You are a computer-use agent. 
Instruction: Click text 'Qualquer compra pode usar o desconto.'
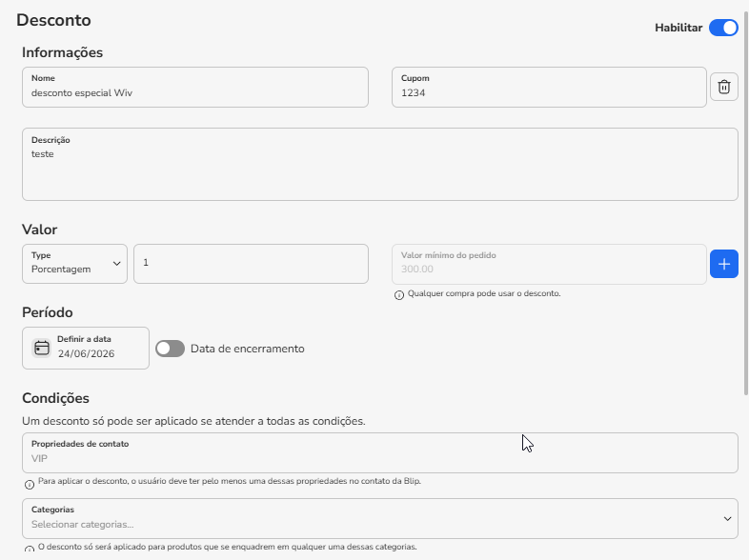(x=484, y=293)
